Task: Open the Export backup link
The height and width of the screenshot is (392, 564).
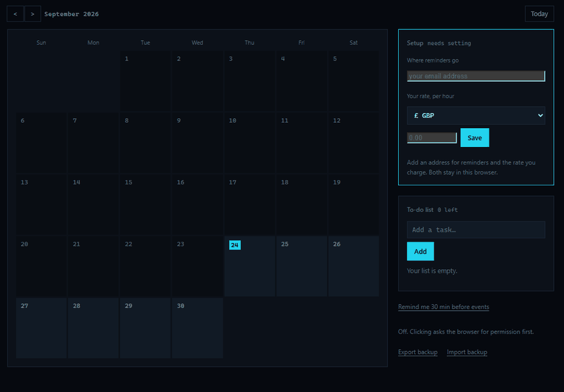Action: click(418, 352)
